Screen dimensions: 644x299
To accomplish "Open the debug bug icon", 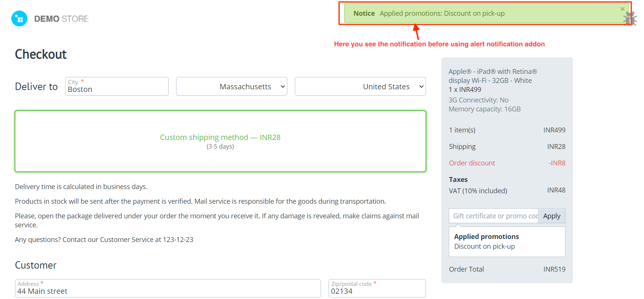I will (x=630, y=18).
